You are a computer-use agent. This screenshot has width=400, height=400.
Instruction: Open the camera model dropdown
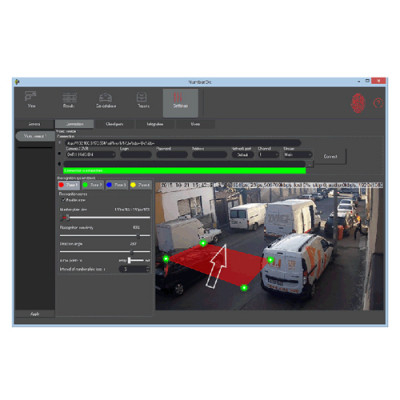91,155
